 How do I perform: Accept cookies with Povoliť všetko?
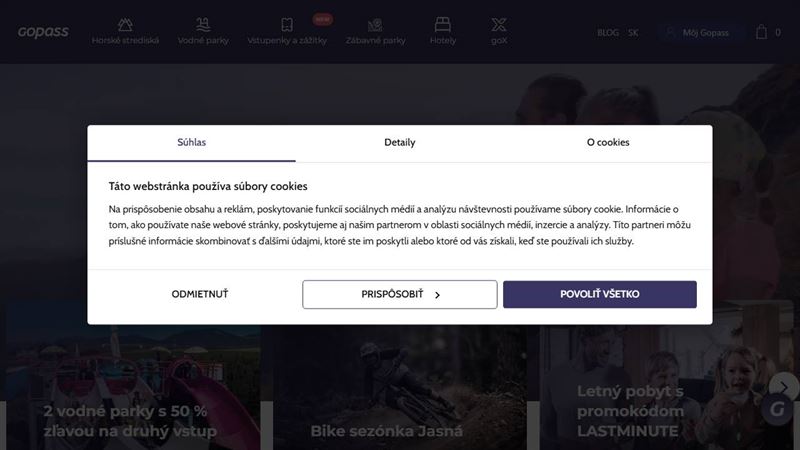tap(599, 294)
